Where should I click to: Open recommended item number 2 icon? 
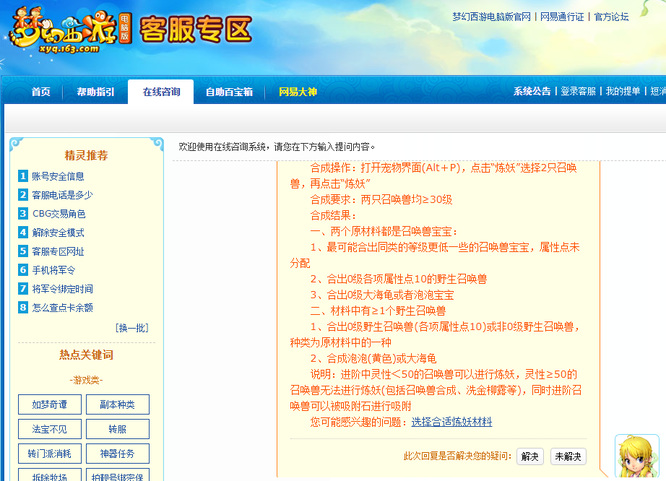[23, 195]
